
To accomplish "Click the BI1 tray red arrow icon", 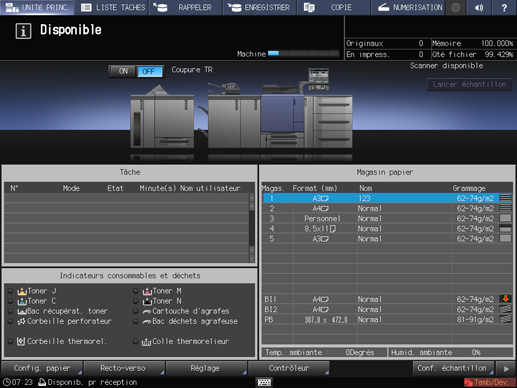I will [x=505, y=299].
